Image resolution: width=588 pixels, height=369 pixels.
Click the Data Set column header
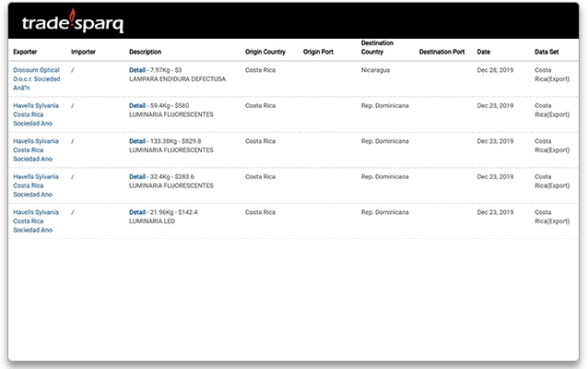547,52
